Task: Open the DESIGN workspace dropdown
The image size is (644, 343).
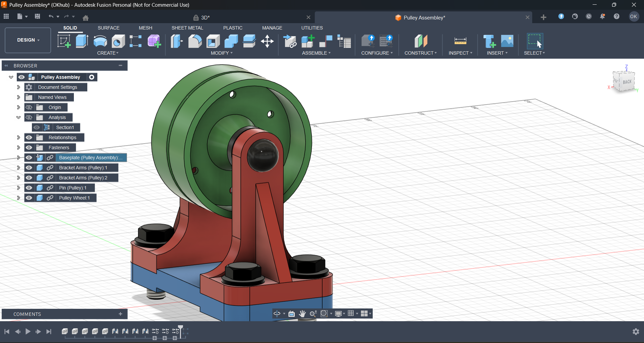Action: [28, 40]
